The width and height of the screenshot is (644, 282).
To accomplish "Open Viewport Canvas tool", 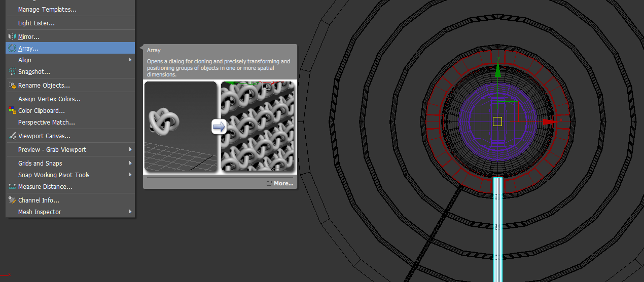I will pos(70,136).
